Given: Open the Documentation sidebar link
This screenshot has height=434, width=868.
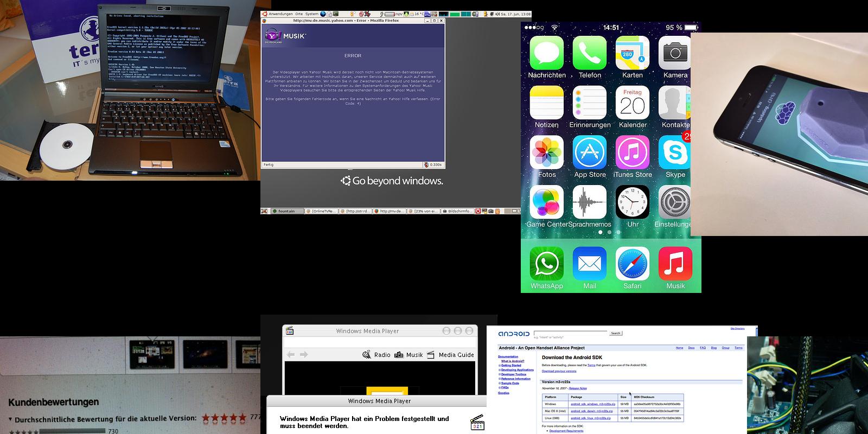Looking at the screenshot, I should 508,357.
